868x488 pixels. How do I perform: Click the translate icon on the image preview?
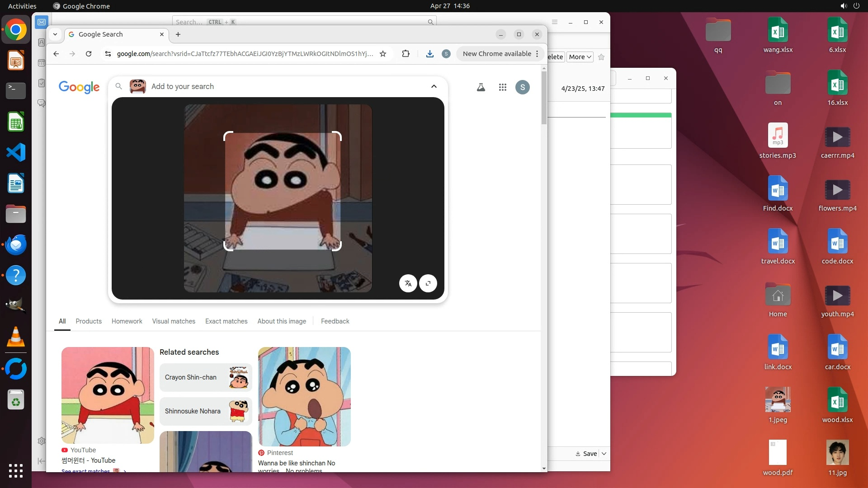pyautogui.click(x=408, y=283)
